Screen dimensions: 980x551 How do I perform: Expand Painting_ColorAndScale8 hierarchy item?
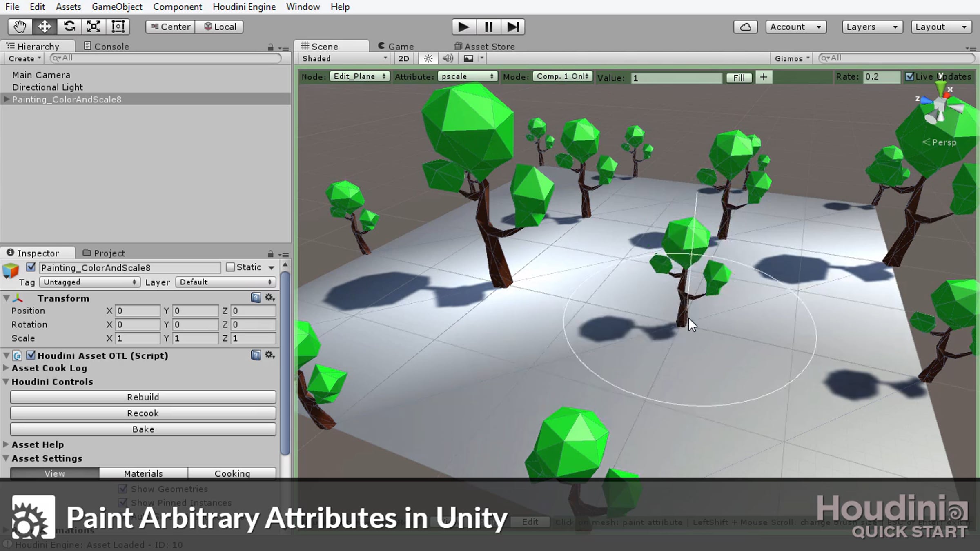coord(6,99)
